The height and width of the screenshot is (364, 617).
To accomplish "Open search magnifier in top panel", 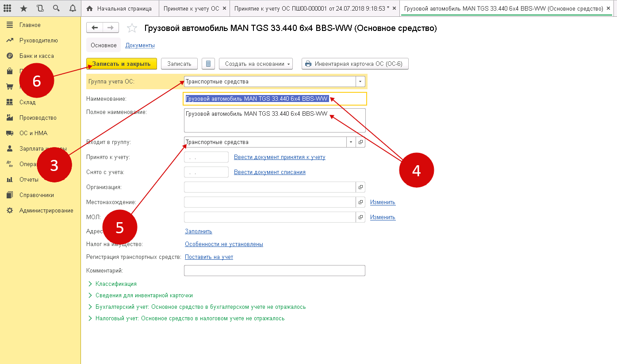I will [x=56, y=8].
